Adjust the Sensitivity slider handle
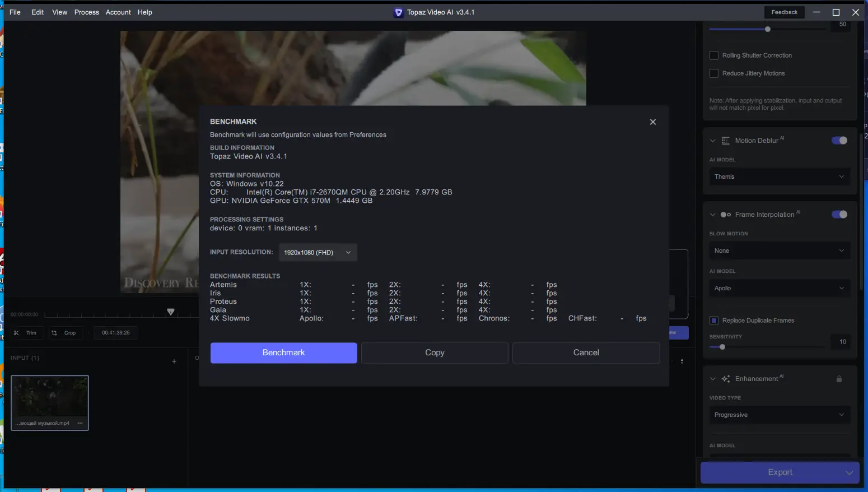Screen dimensions: 868x492 (x=722, y=347)
